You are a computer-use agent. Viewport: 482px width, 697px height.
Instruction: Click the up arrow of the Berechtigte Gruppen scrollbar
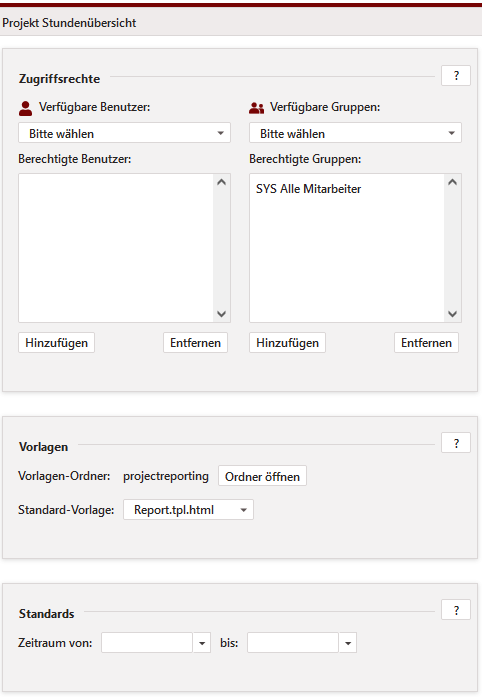[x=453, y=182]
